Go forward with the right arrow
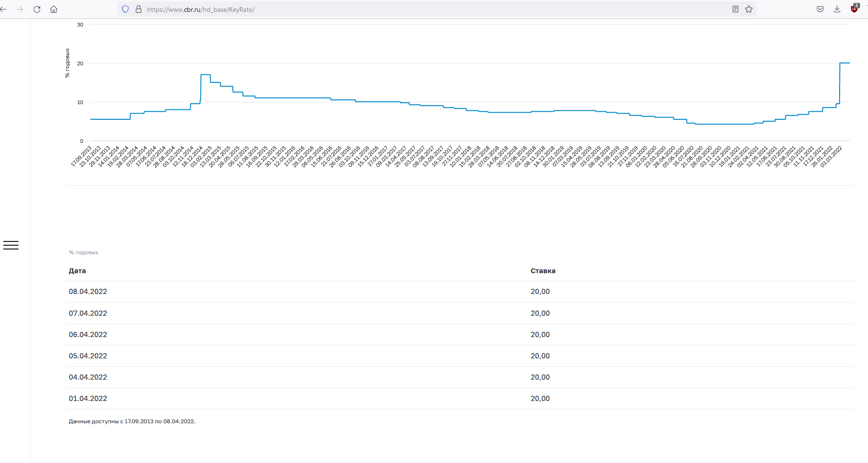 click(20, 9)
